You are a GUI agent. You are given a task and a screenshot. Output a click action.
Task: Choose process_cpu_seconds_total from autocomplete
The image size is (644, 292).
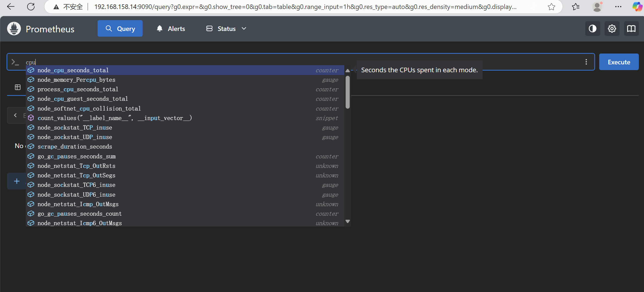point(185,89)
